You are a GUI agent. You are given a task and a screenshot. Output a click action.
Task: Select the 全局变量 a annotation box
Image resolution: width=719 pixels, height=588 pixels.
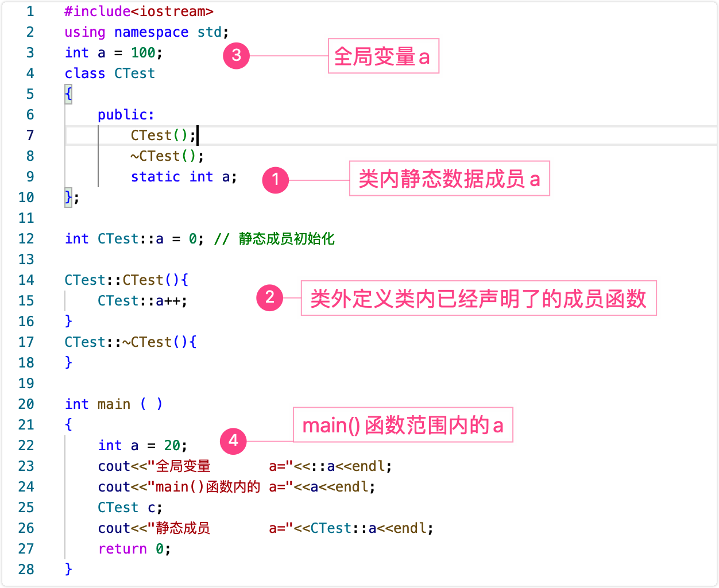[384, 56]
